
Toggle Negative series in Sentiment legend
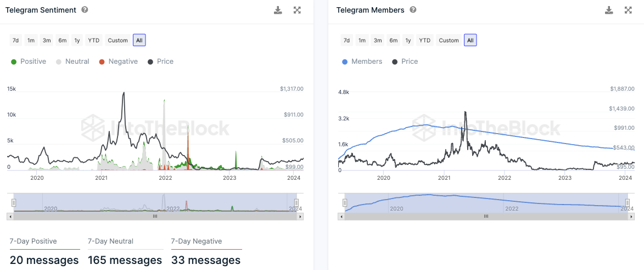point(118,62)
